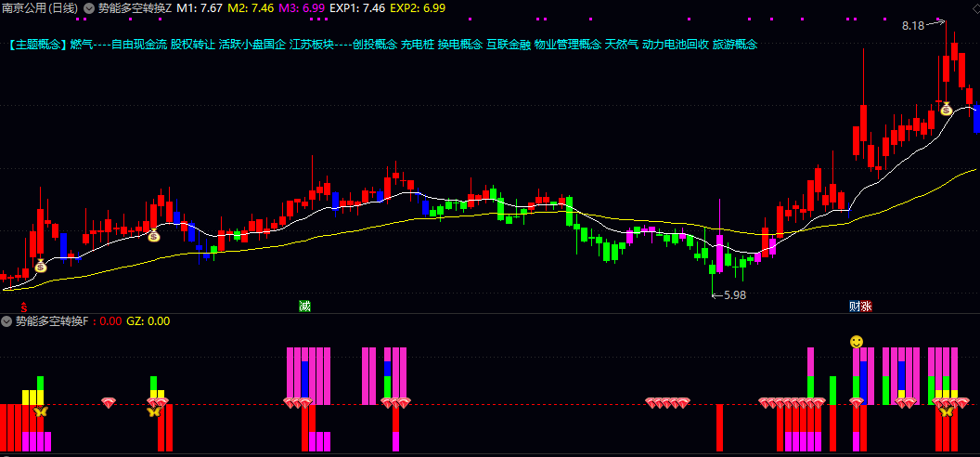Click the 【主题概念】 label
980x457 pixels.
click(x=37, y=45)
